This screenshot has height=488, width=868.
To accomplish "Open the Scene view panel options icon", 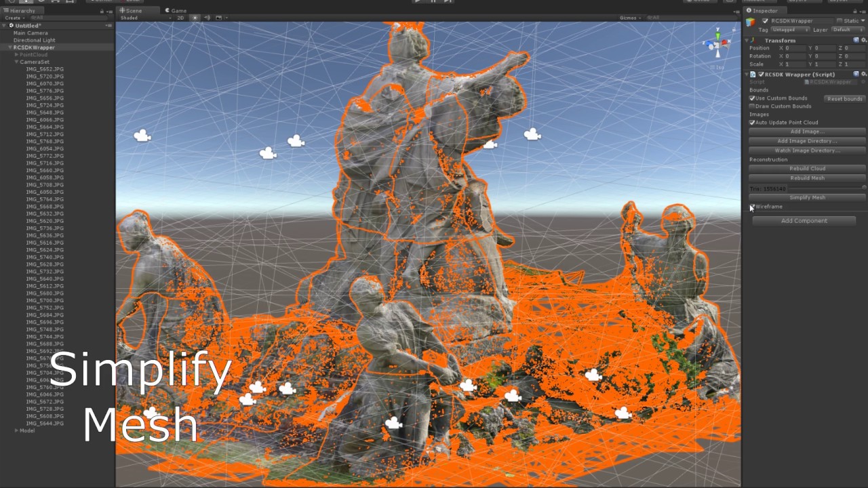I will tap(738, 11).
